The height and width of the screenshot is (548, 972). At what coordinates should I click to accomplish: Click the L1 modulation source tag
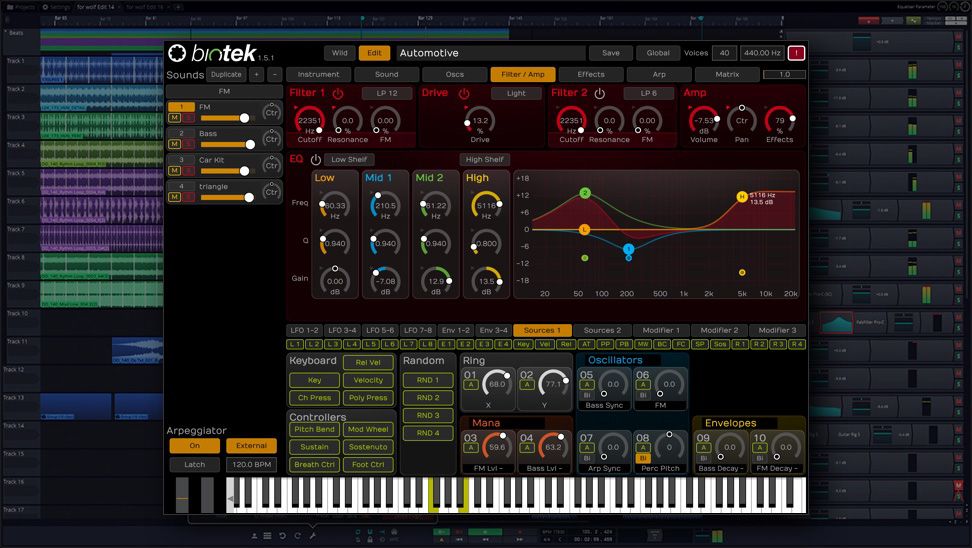click(295, 344)
